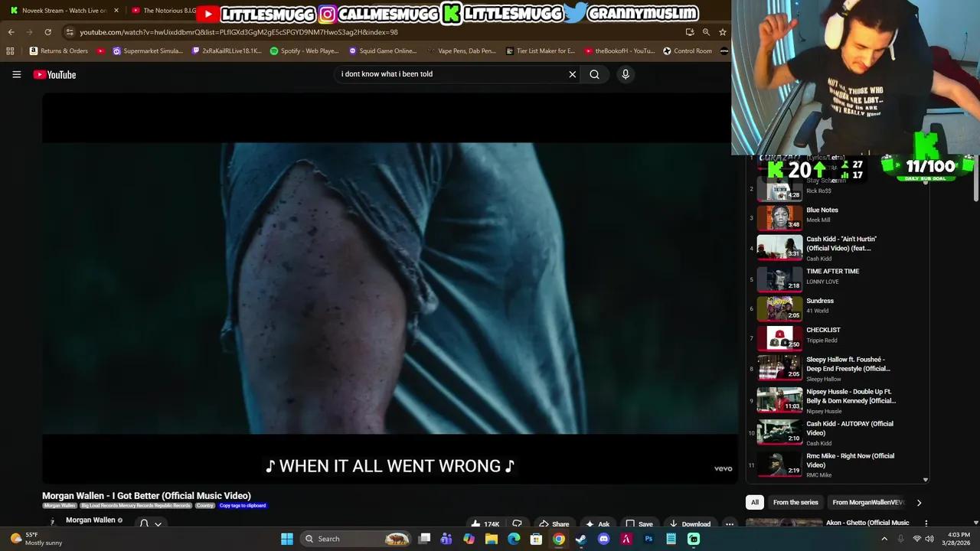Open Microsoft Edge from the taskbar
The image size is (980, 551).
(x=514, y=539)
